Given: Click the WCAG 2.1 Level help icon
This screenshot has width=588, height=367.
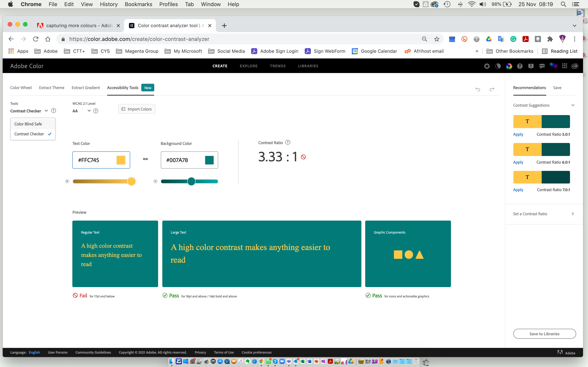Looking at the screenshot, I should click(96, 111).
